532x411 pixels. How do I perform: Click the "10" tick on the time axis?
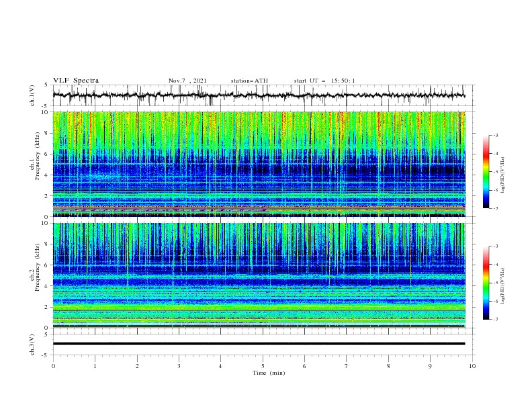(x=472, y=366)
